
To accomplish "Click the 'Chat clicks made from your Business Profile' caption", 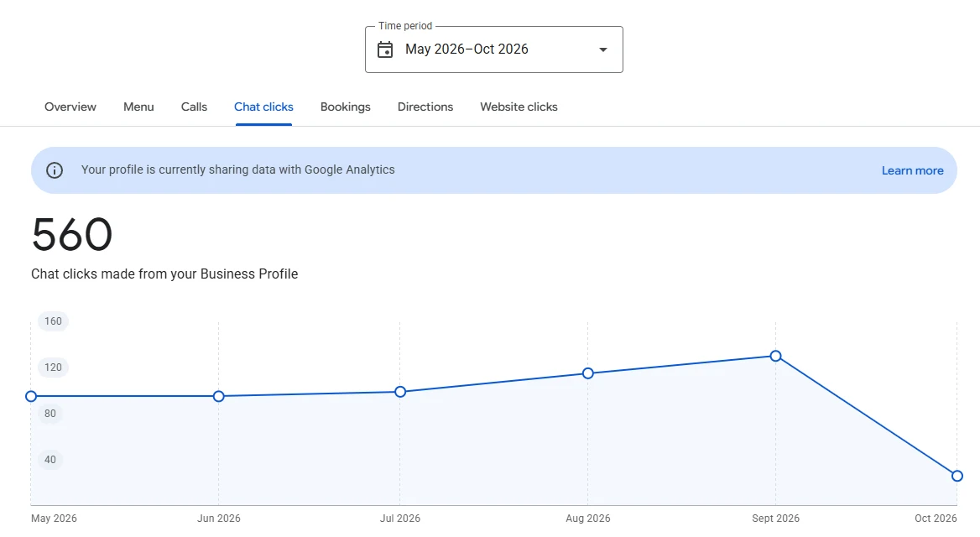I will click(164, 274).
